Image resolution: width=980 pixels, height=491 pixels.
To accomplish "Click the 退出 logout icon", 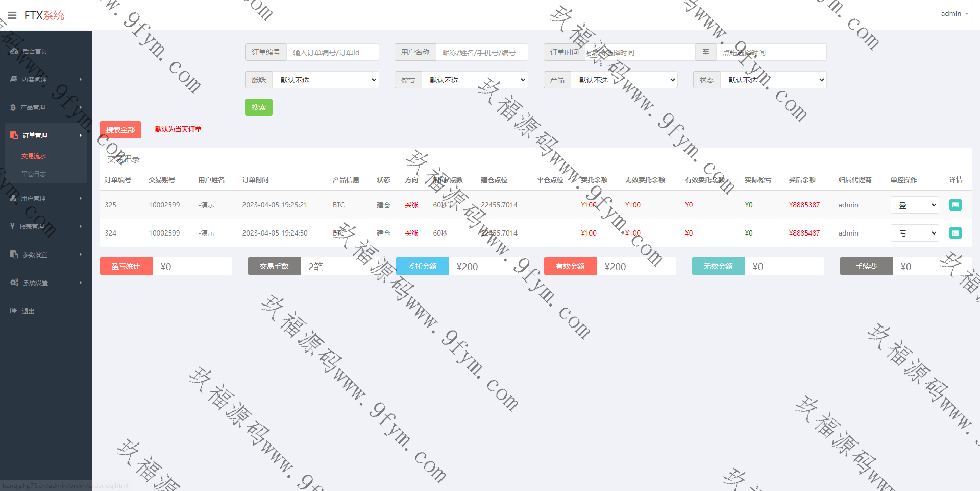I will pos(14,311).
